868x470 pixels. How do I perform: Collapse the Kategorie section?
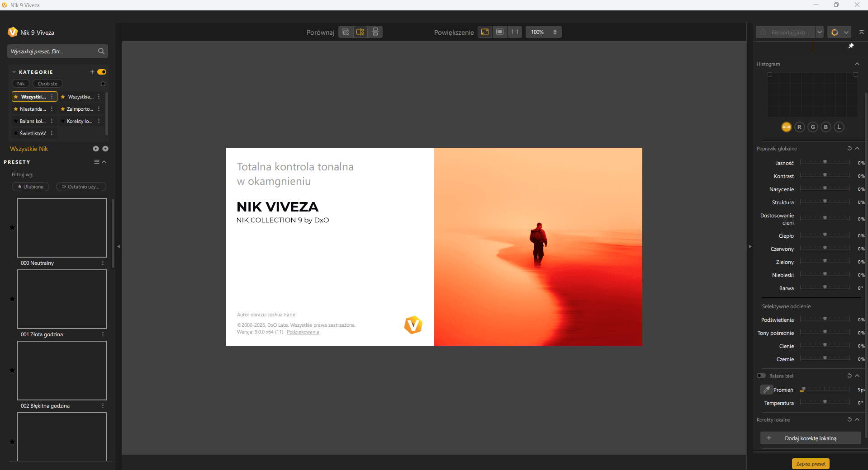point(14,72)
